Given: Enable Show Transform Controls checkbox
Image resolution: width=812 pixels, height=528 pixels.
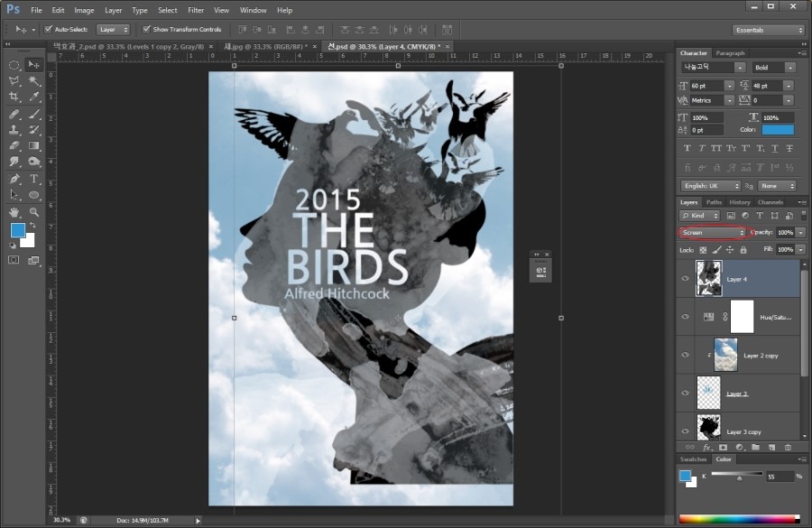Looking at the screenshot, I should coord(144,29).
